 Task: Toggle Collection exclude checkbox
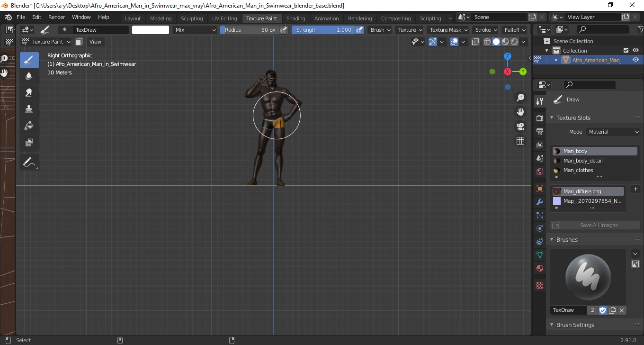click(x=626, y=50)
